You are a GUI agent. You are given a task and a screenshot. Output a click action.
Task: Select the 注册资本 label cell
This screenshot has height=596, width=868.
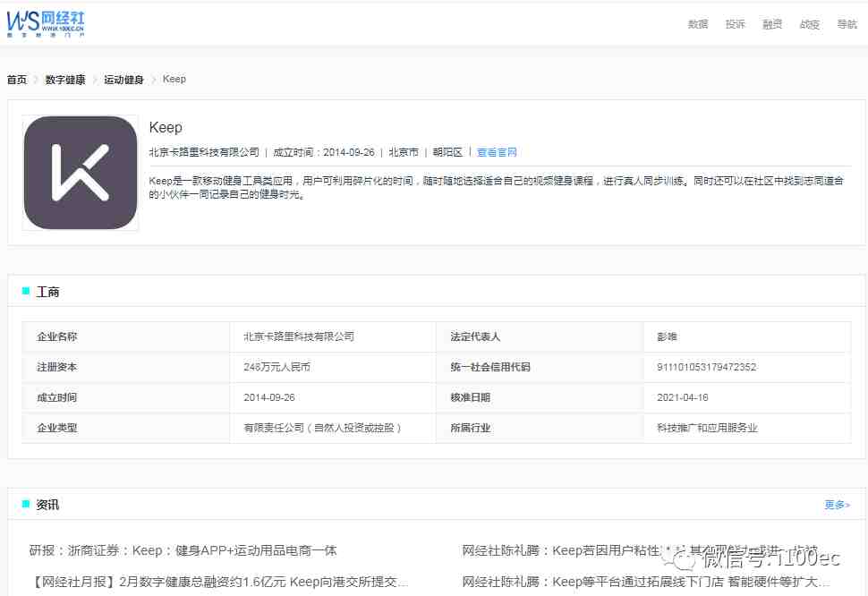pyautogui.click(x=125, y=367)
